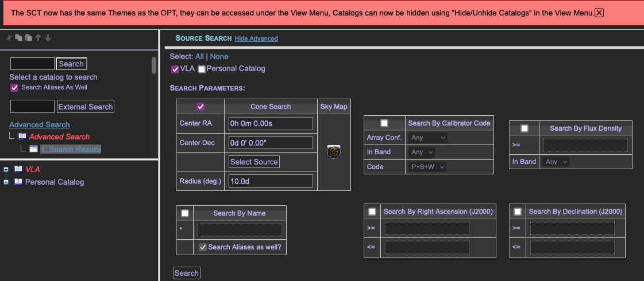The image size is (644, 281).
Task: Click the Select Source button
Action: pyautogui.click(x=254, y=162)
